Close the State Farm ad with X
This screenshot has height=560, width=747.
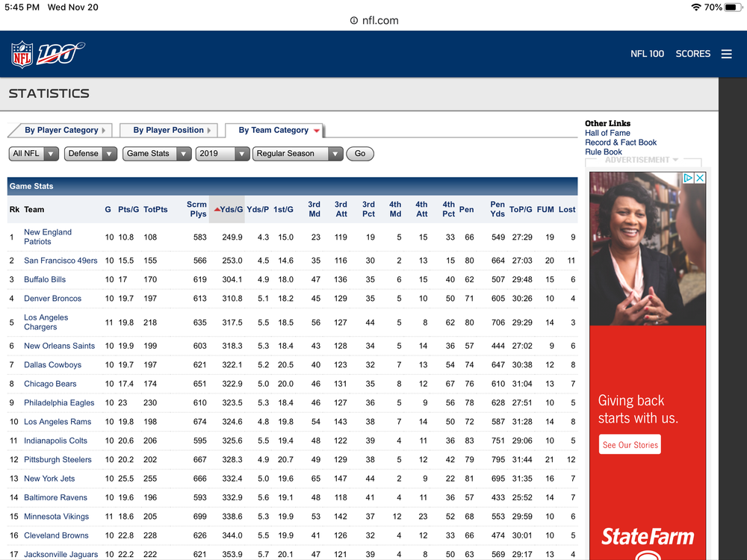(x=699, y=178)
